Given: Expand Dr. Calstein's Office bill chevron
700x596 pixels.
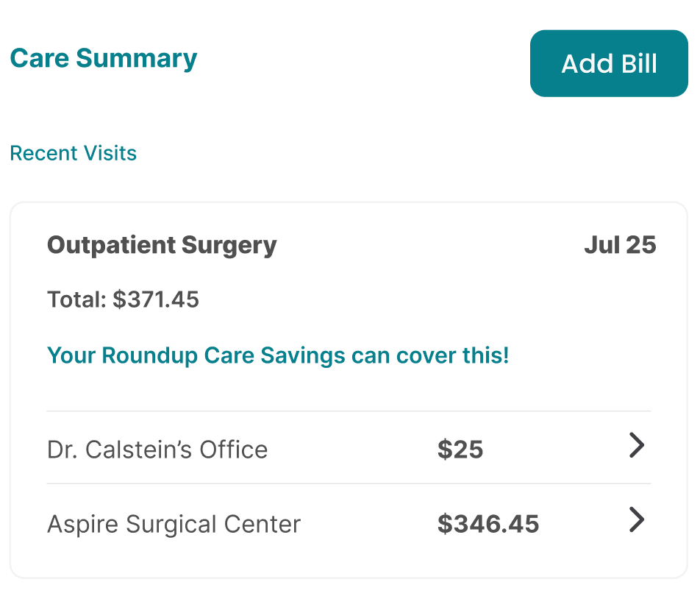Looking at the screenshot, I should [637, 446].
